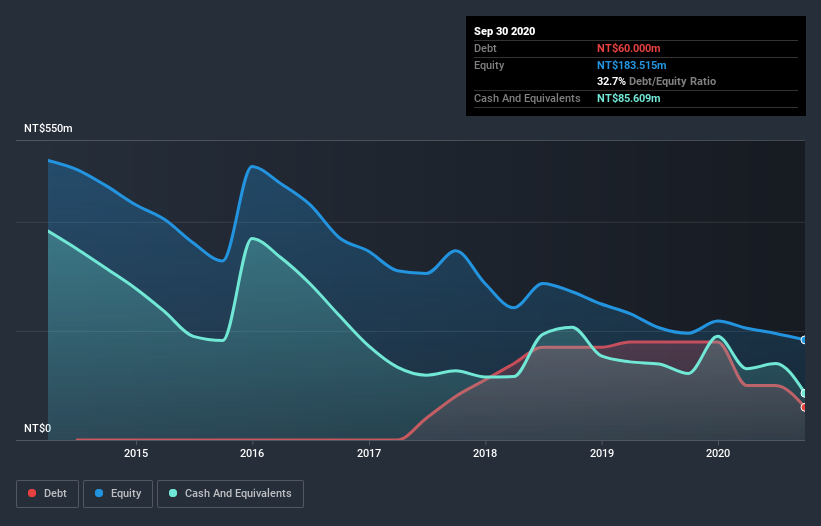Click the 32.7% Debt/Equity Ratio text

(x=657, y=81)
